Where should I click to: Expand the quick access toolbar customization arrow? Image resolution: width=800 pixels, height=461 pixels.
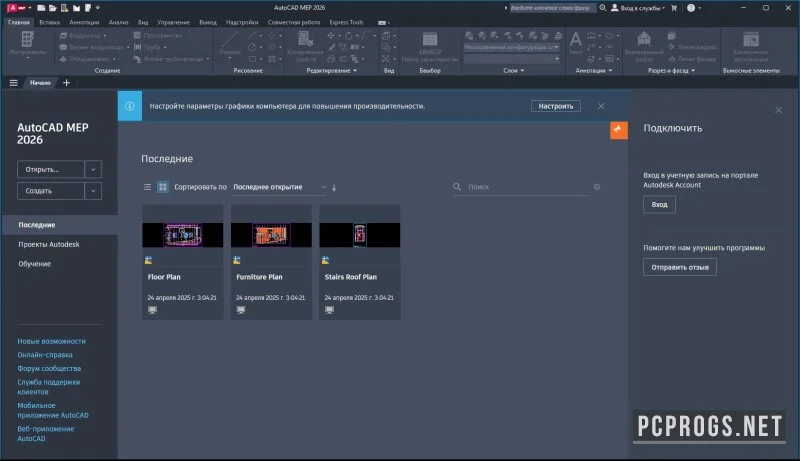coord(98,8)
